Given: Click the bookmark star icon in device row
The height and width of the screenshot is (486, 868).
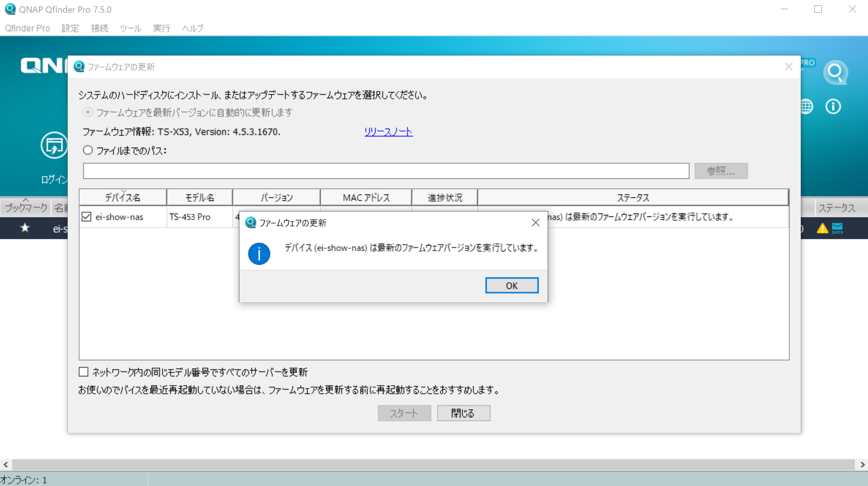Looking at the screenshot, I should pos(25,228).
